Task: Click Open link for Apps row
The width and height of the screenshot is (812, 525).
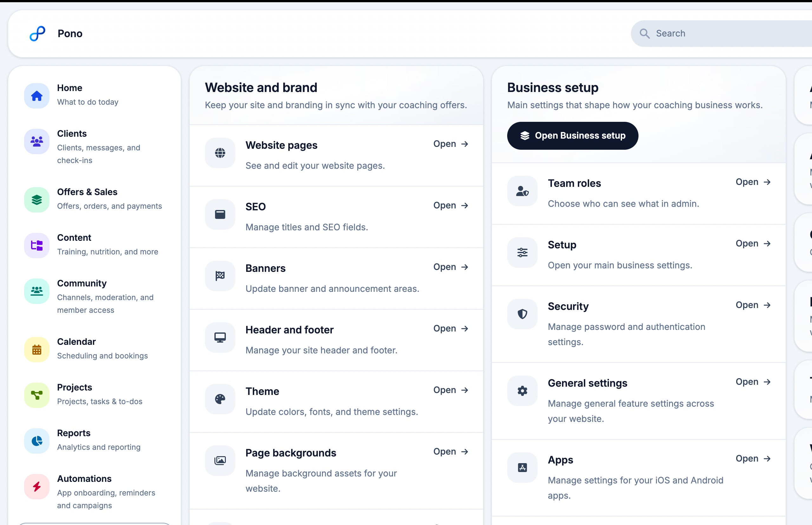Action: click(x=753, y=458)
